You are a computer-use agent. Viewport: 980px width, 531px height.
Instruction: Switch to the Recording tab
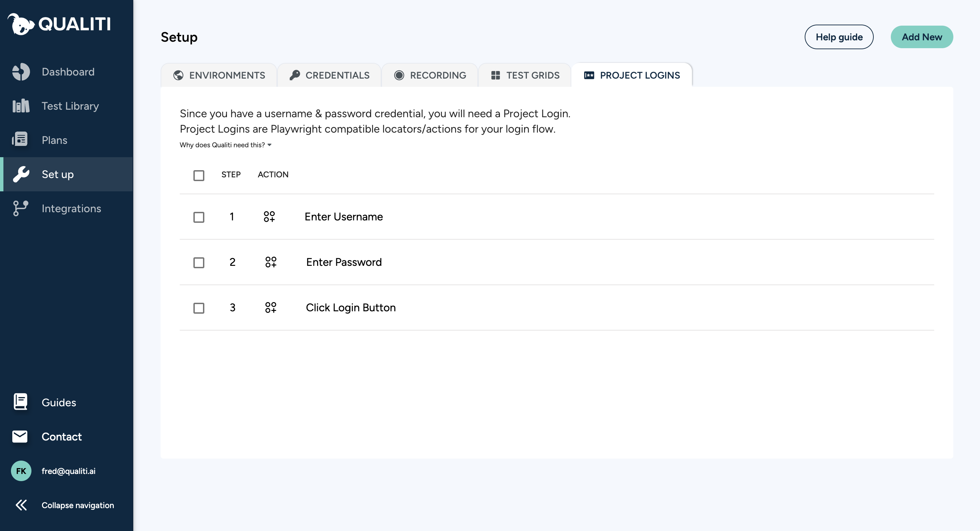click(430, 75)
